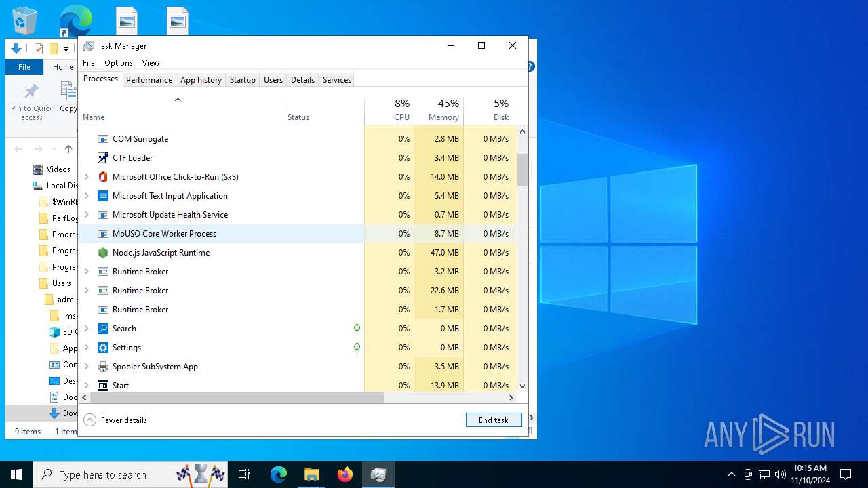Sort processes by the Name column
868x488 pixels.
click(180, 111)
